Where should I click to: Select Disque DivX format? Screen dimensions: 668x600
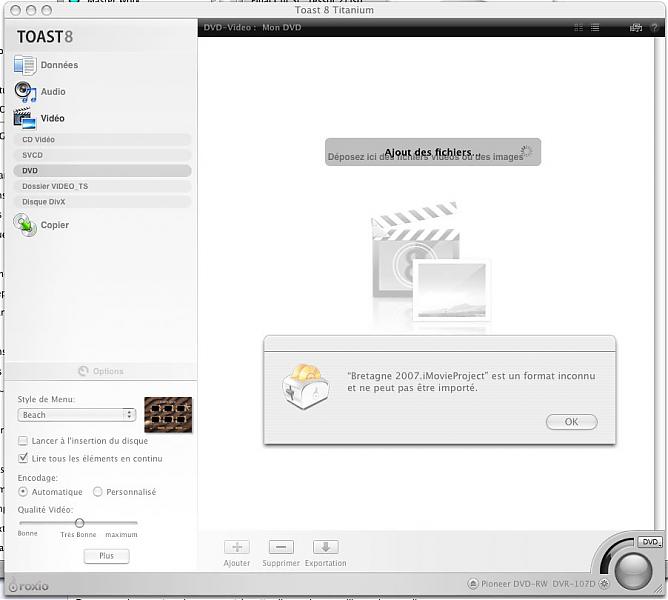pyautogui.click(x=102, y=202)
